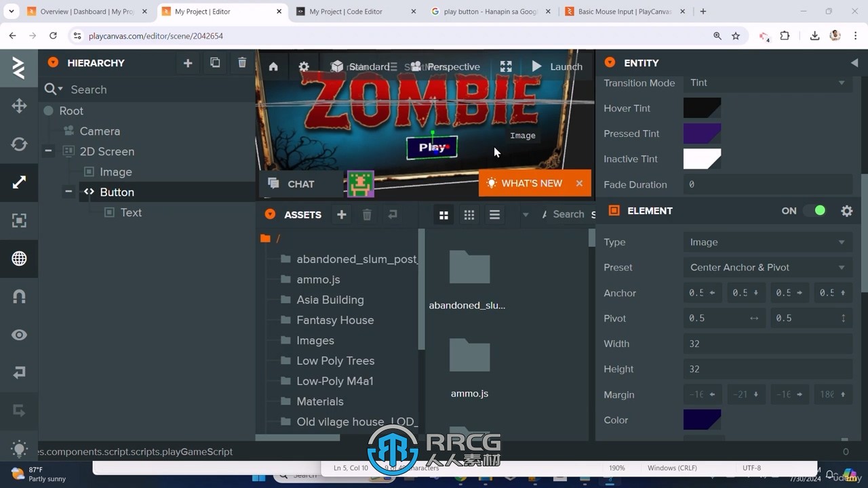Toggle the snap magnet icon
Screen dimensions: 868x488
coord(19,296)
